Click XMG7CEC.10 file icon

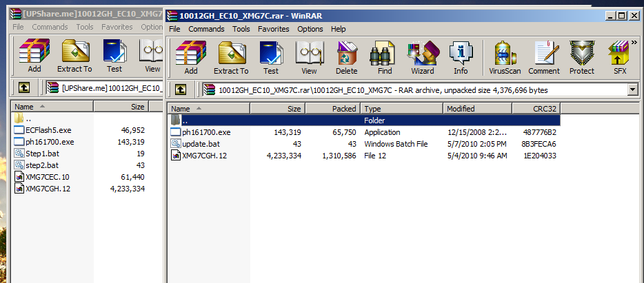point(19,177)
